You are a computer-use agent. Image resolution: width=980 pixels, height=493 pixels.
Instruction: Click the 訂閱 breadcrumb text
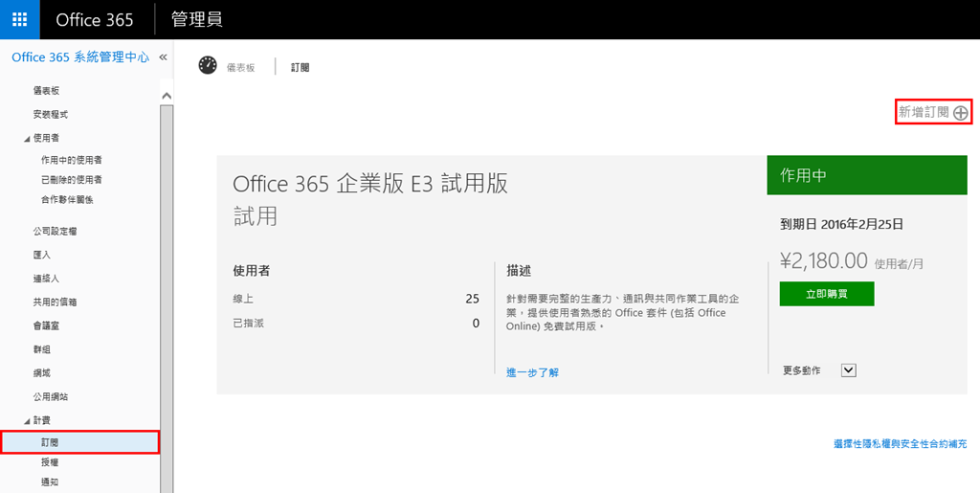300,67
